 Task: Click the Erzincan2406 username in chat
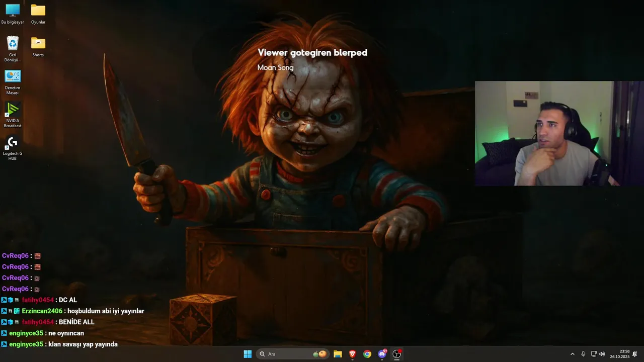coord(42,311)
